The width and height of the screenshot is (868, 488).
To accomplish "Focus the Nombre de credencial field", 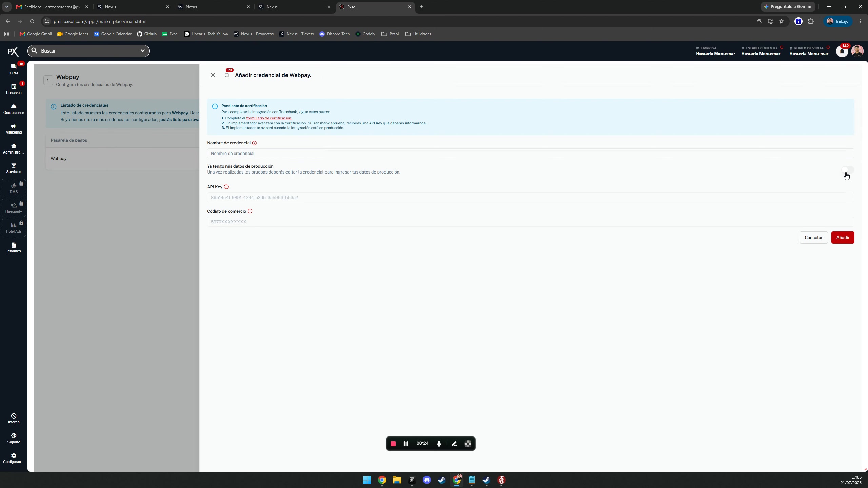I will 530,154.
